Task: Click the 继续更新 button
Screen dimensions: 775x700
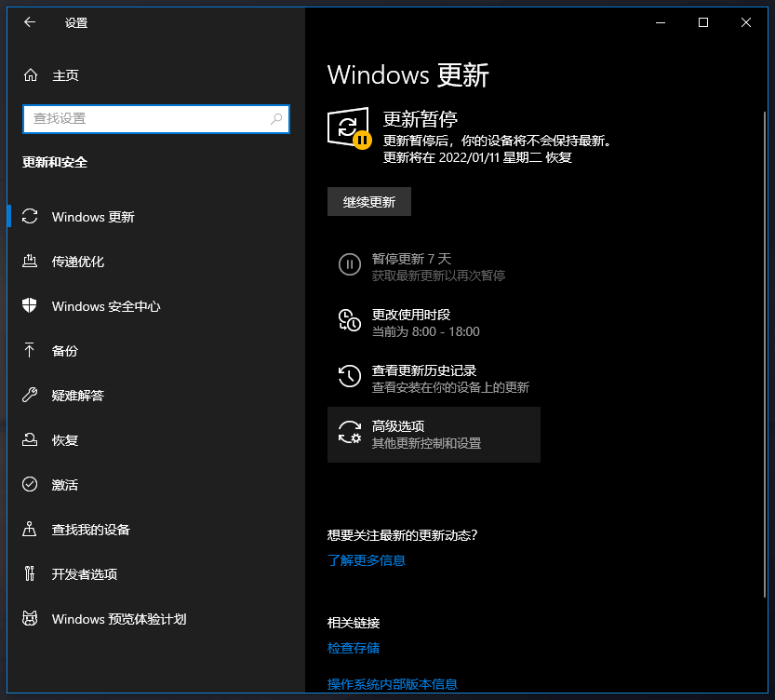Action: [x=369, y=202]
